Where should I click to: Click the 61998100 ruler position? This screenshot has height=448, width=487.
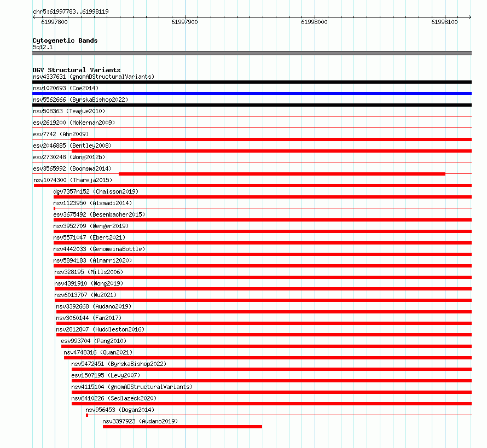coord(444,22)
